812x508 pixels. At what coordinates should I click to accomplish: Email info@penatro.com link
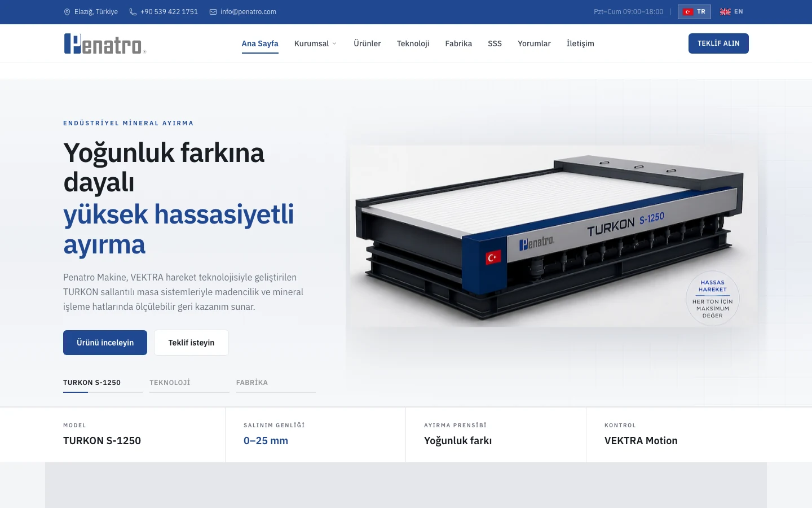click(x=248, y=12)
